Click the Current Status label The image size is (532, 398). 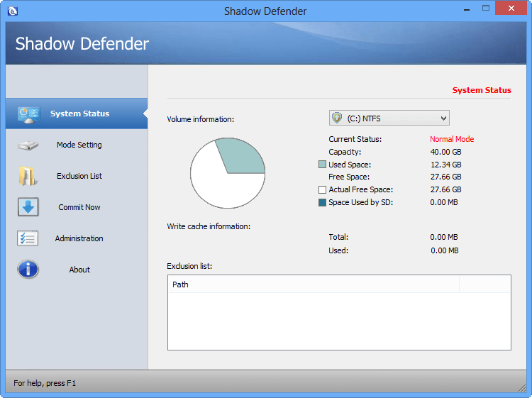coord(355,139)
